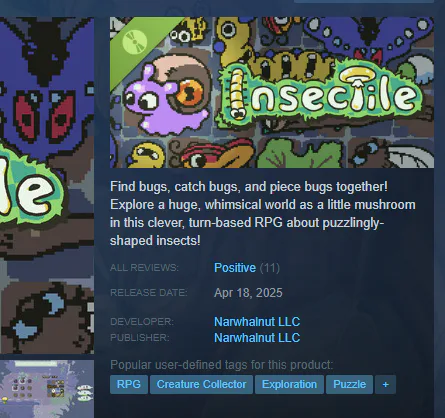Click the green soundtrack disc icon on capsule
This screenshot has height=418, width=445.
click(134, 42)
